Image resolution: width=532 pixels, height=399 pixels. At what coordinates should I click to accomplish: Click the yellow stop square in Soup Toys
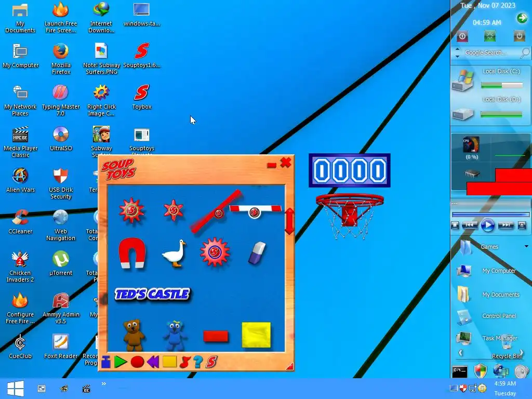point(169,362)
